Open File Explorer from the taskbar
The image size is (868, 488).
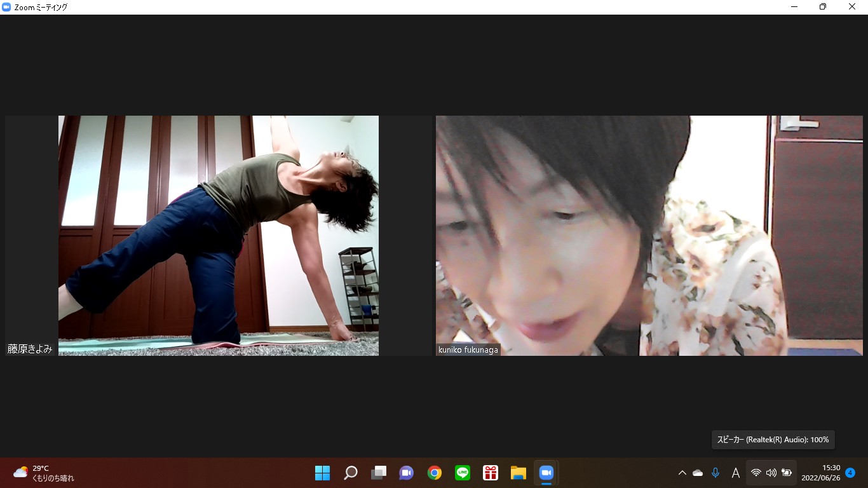pyautogui.click(x=519, y=473)
